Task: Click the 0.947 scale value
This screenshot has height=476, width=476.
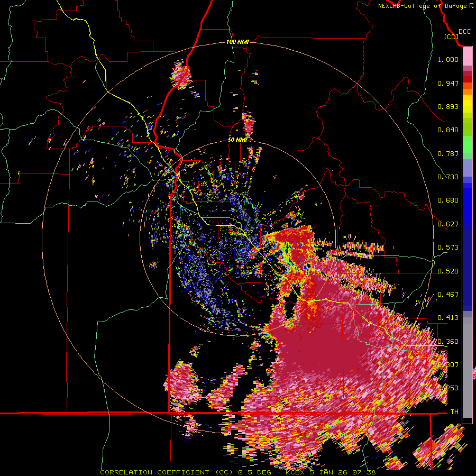Action: (x=448, y=83)
